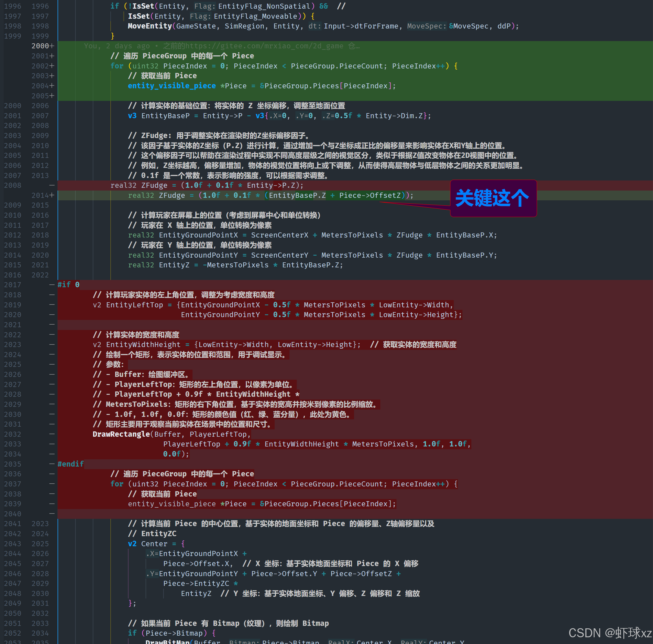Click the minus marker beside '#endif' line
Screen dimensions: 653x644
tap(52, 464)
